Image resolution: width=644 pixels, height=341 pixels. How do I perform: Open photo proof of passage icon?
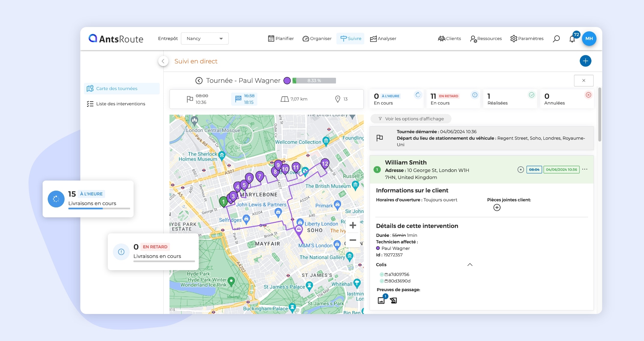(381, 300)
